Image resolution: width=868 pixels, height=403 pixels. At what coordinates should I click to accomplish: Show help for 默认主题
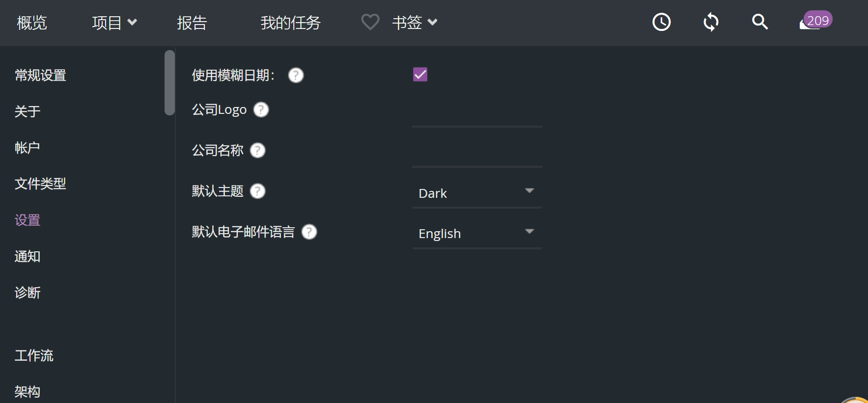(x=257, y=191)
